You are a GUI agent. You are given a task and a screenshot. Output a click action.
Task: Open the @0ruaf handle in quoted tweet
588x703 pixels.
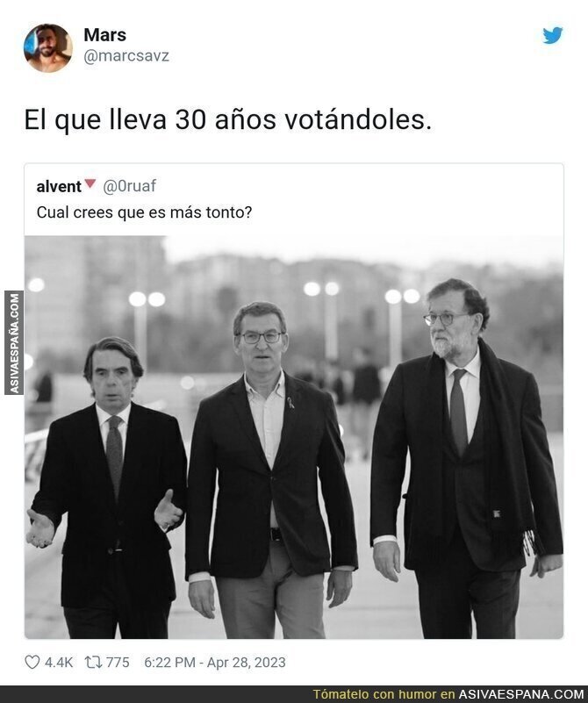click(130, 186)
